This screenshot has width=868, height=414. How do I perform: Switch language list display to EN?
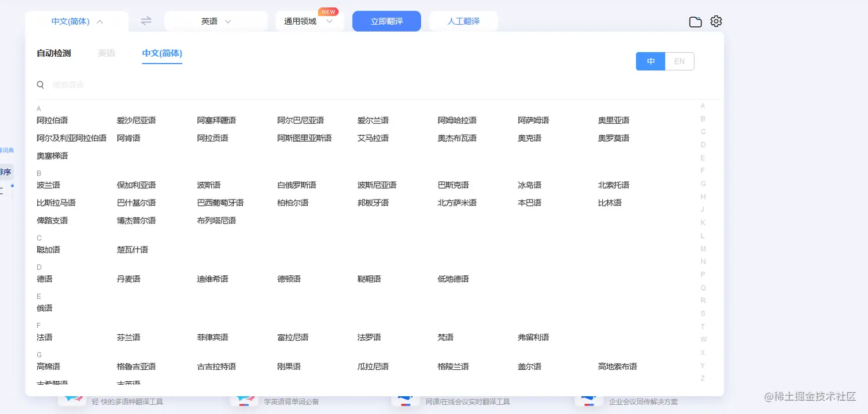680,61
